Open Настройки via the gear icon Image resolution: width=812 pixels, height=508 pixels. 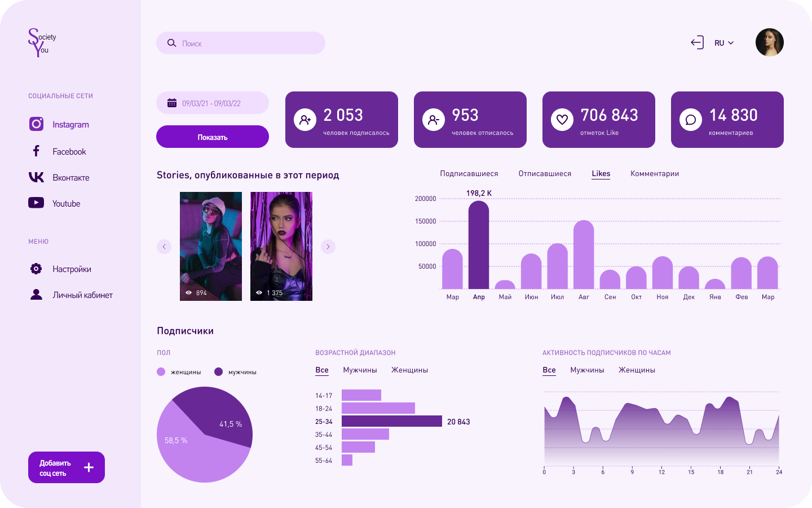36,269
